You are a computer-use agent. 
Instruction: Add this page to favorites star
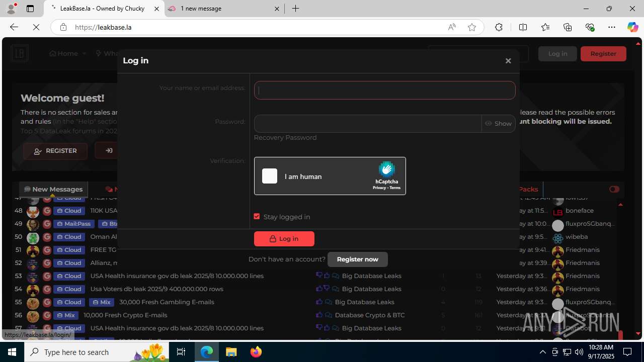[471, 27]
